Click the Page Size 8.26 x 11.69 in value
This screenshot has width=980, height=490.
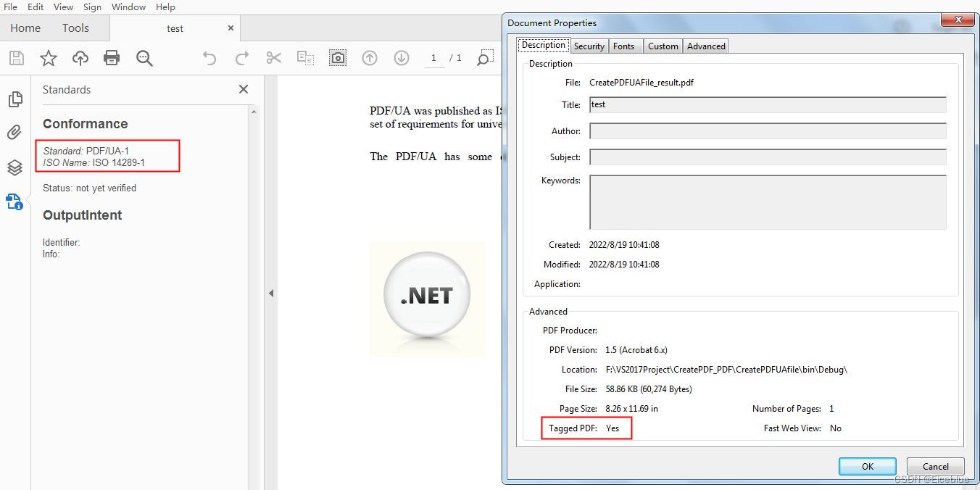coord(631,409)
